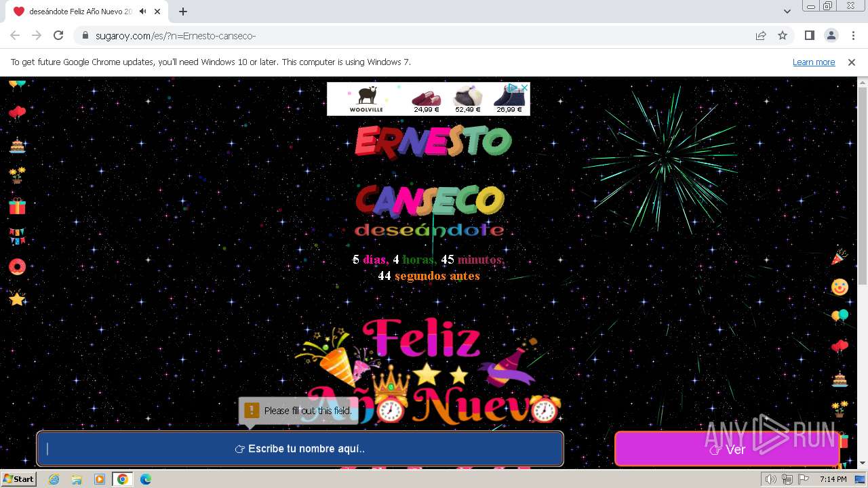Click the Woolville ad logo
Viewport: 868px width, 488px height.
pyautogui.click(x=366, y=99)
